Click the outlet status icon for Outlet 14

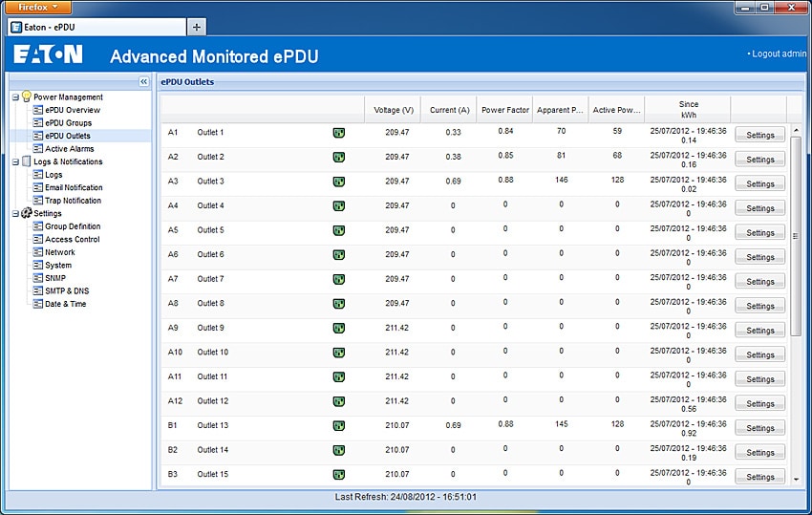coord(339,450)
